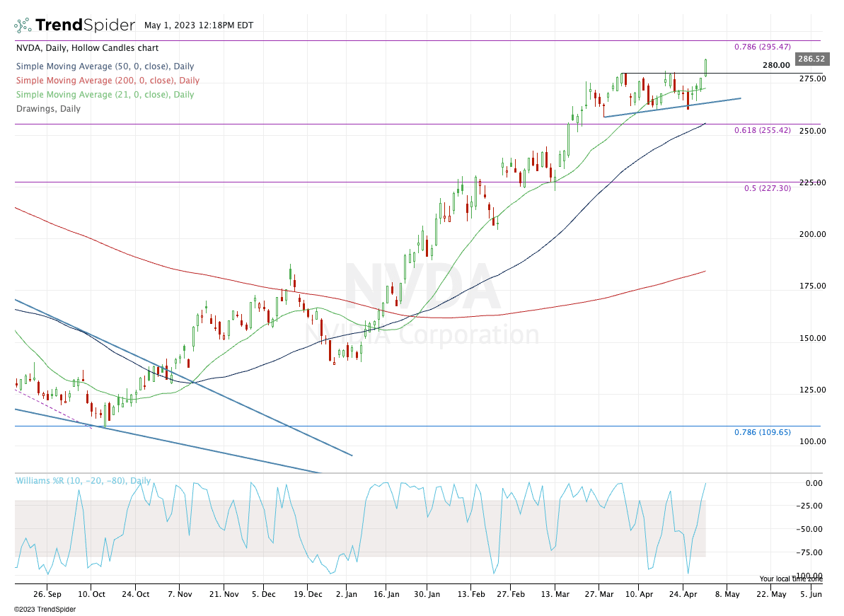Viewport: 844px width, 616px height.
Task: Expand the Drawings, Daily legend entry
Action: click(x=48, y=109)
